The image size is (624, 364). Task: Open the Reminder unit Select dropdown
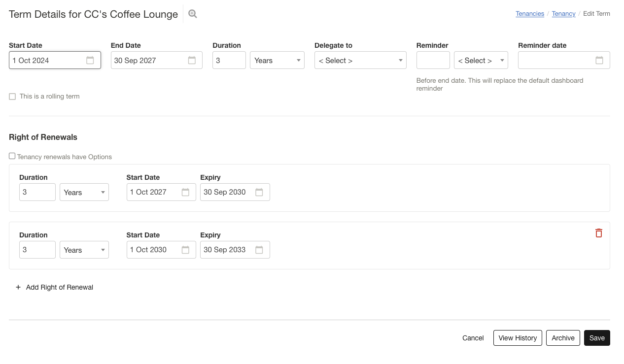pos(481,60)
